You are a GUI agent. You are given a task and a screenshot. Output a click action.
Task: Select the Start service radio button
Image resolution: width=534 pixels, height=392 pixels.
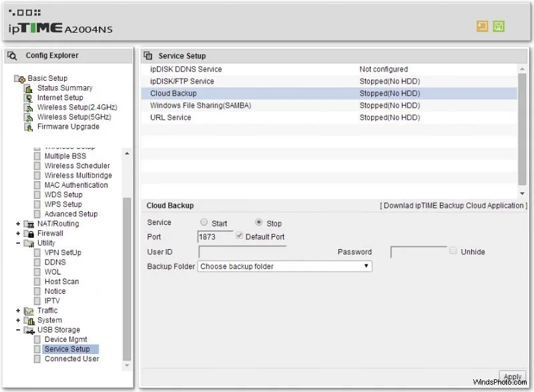click(x=204, y=222)
